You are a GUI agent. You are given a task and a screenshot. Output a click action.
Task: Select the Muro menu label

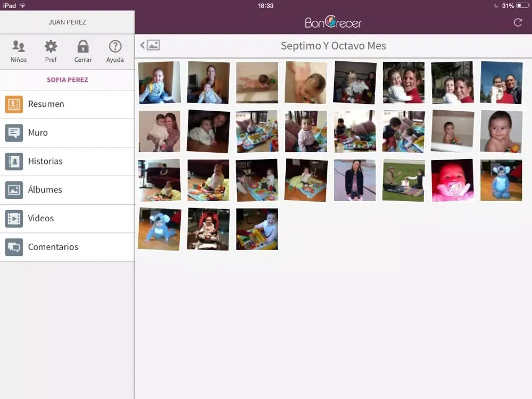click(x=38, y=132)
